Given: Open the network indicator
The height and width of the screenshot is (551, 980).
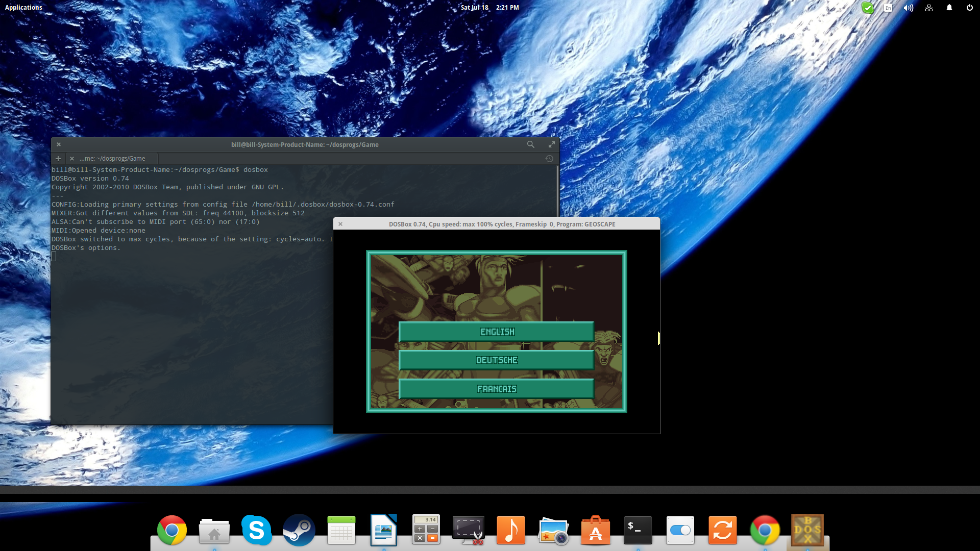Looking at the screenshot, I should pyautogui.click(x=929, y=8).
